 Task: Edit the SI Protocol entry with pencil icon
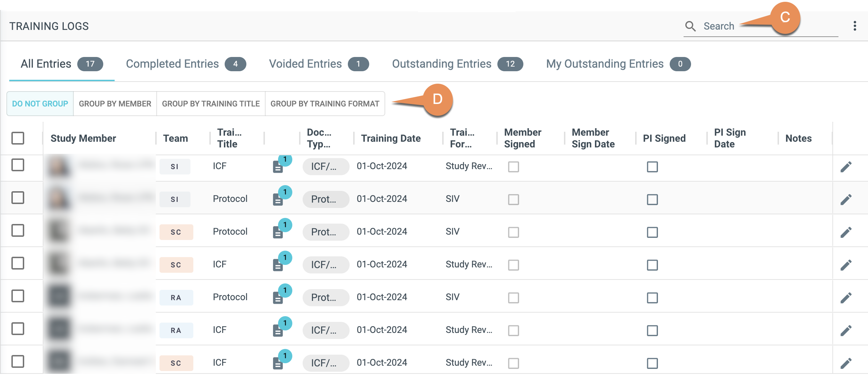pos(846,199)
